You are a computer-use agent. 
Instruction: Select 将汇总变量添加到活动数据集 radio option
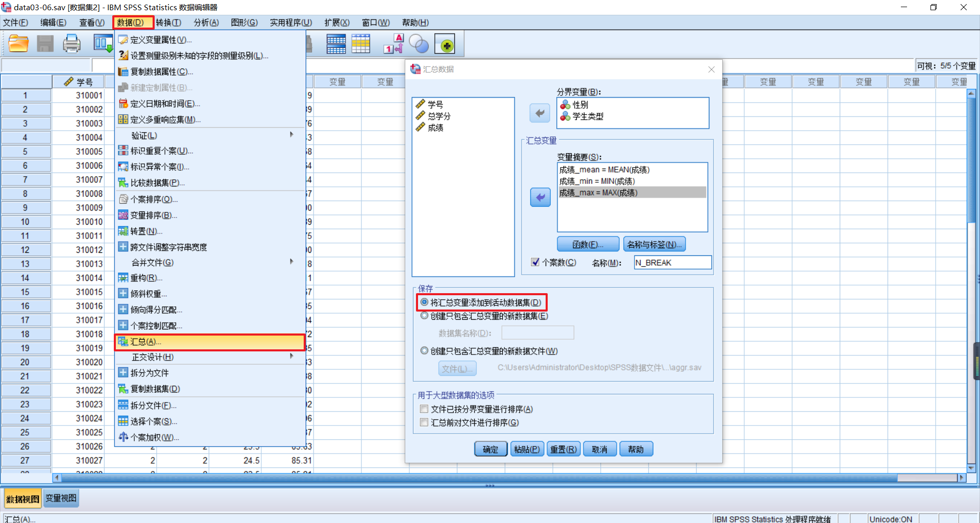point(424,302)
